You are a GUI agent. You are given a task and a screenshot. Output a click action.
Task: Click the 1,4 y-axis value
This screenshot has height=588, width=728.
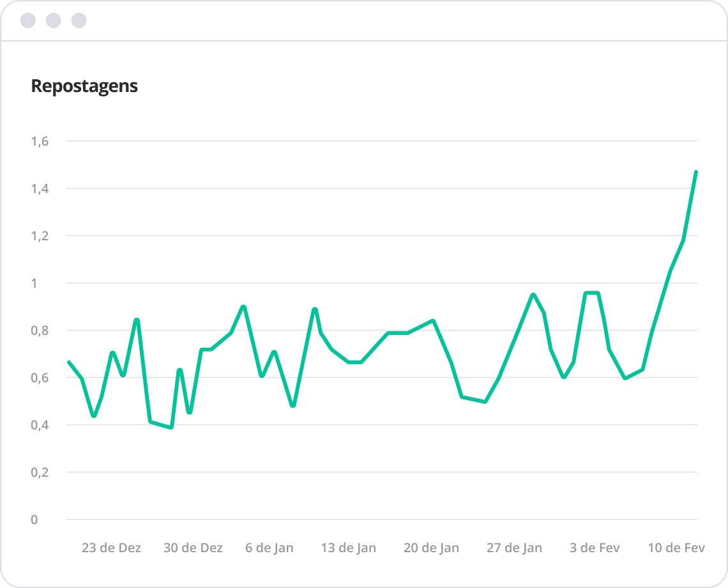point(40,189)
